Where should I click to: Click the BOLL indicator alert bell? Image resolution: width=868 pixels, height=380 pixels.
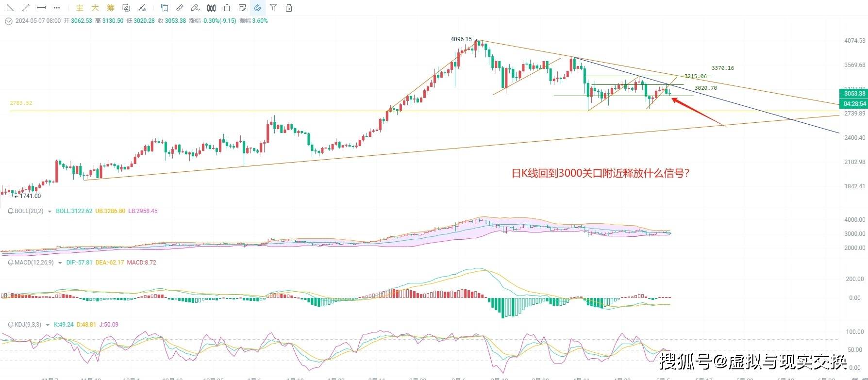(11, 211)
